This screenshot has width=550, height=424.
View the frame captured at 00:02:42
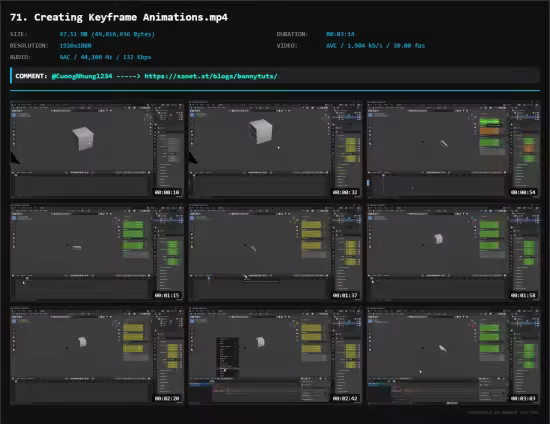275,356
